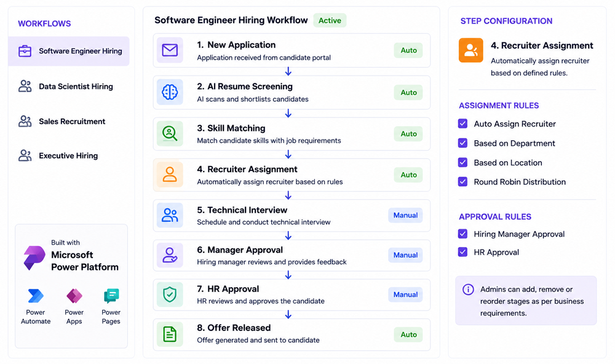Viewport: 615px width, 364px height.
Task: Click the people icon beside Data Scientist Hiring
Action: pos(25,86)
